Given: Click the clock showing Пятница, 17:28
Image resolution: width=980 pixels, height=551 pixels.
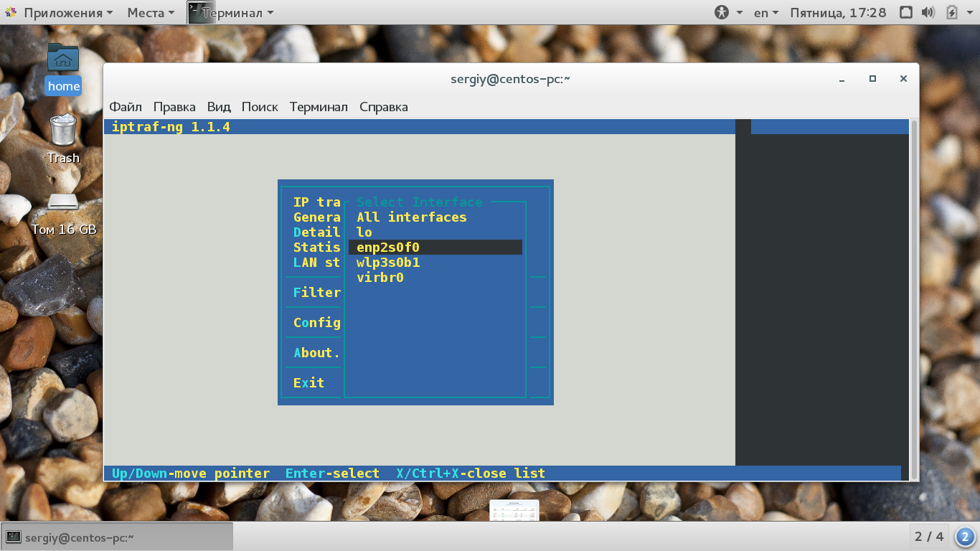Looking at the screenshot, I should [x=838, y=12].
